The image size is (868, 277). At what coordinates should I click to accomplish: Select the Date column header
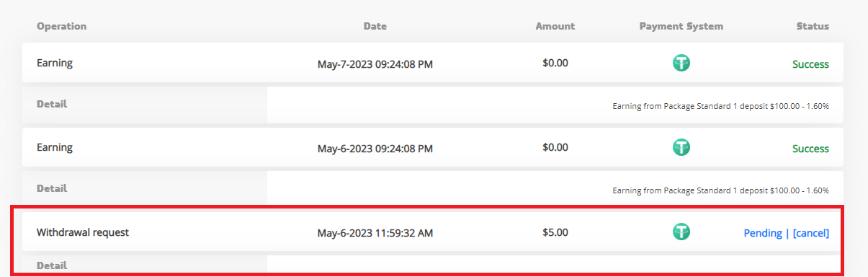pyautogui.click(x=375, y=26)
